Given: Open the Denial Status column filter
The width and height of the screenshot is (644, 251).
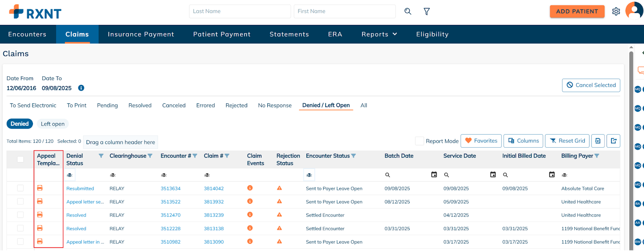Looking at the screenshot, I should click(101, 156).
